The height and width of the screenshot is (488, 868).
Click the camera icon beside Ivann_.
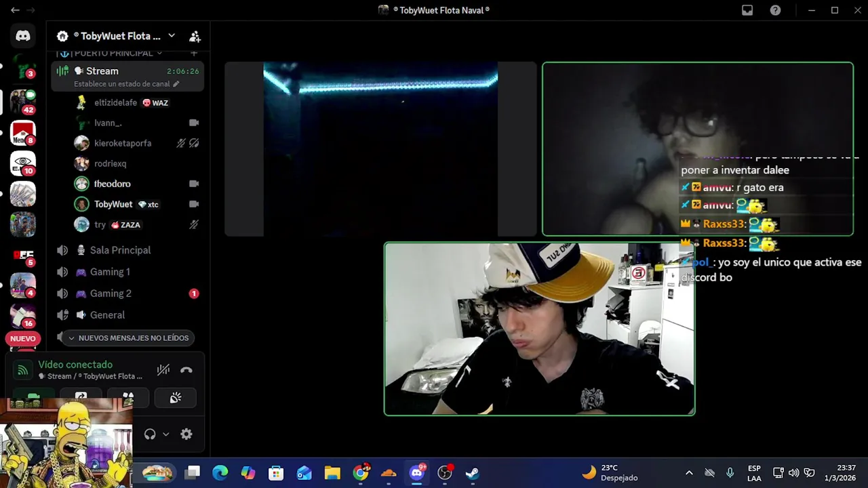pos(194,123)
